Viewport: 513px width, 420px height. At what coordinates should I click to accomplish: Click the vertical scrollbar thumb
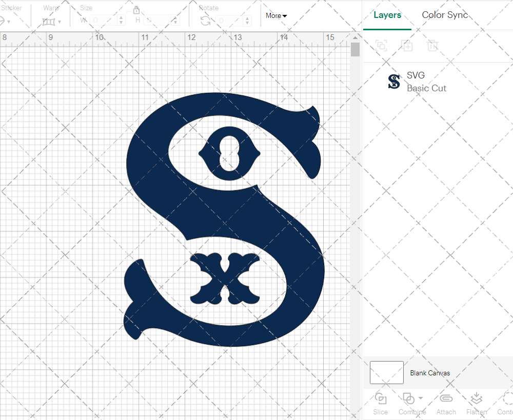pyautogui.click(x=355, y=50)
